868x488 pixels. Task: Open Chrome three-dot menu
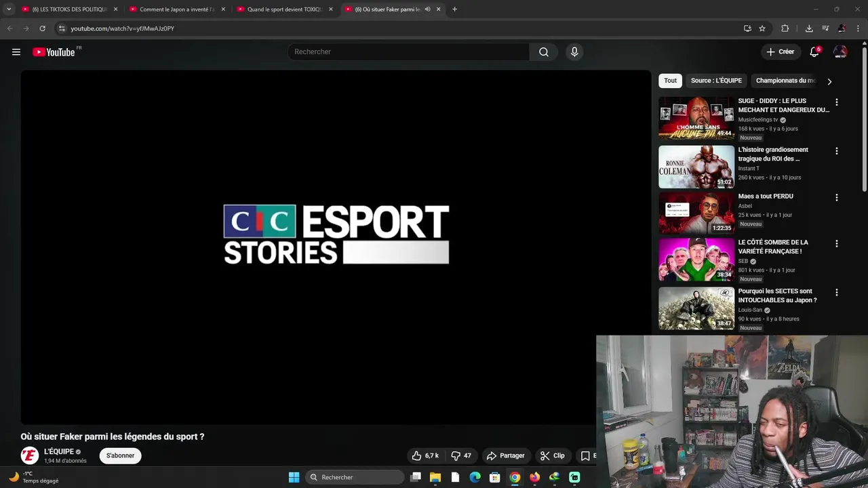click(858, 28)
